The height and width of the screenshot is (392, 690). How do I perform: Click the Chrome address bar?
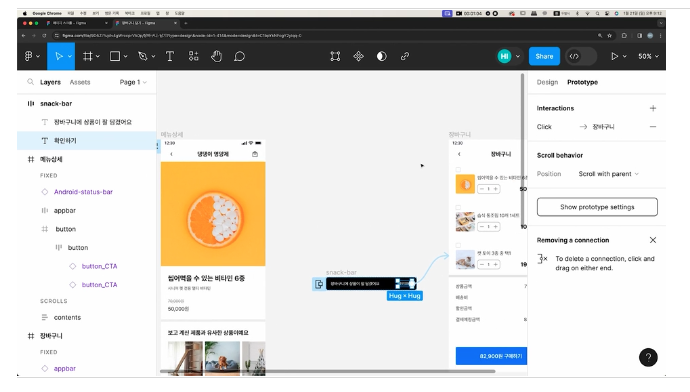pos(326,36)
